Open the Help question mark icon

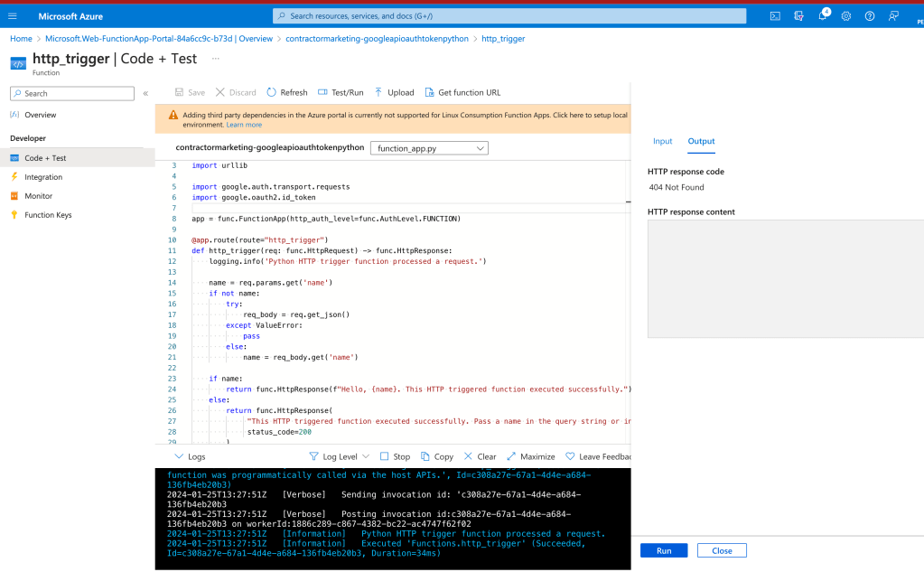[x=870, y=16]
